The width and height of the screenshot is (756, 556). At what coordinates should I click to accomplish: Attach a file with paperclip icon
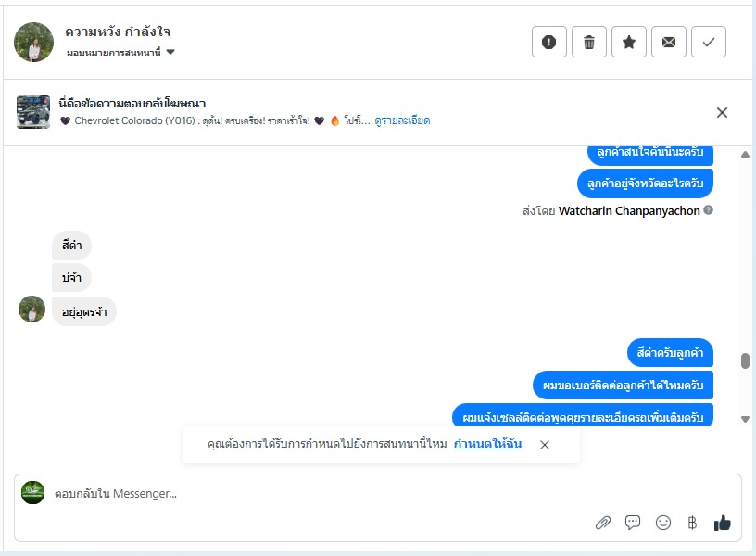[603, 523]
